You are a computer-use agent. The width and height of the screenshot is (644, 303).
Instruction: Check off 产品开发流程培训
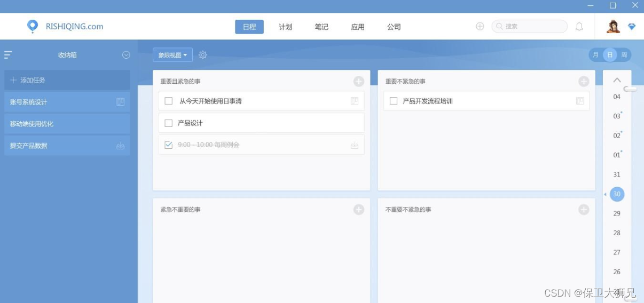pos(394,101)
